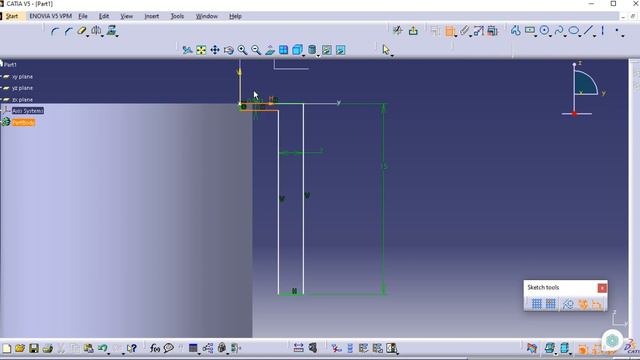Select the Axis tool

pyautogui.click(x=602, y=30)
